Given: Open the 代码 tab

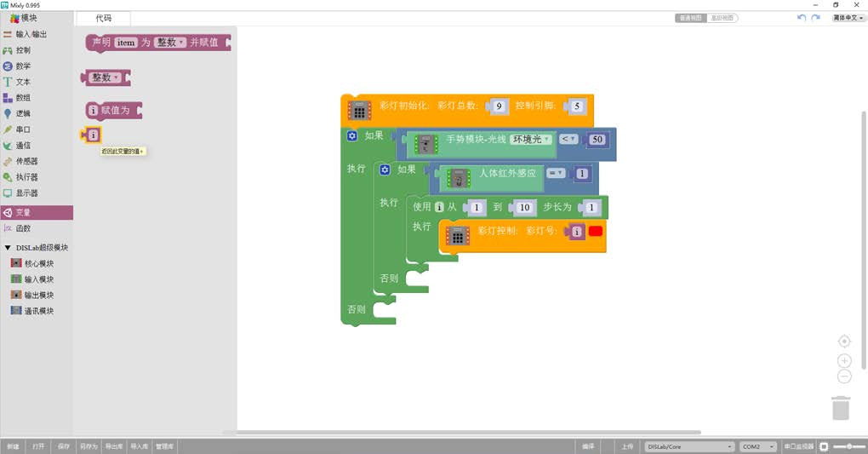Looking at the screenshot, I should pyautogui.click(x=104, y=18).
